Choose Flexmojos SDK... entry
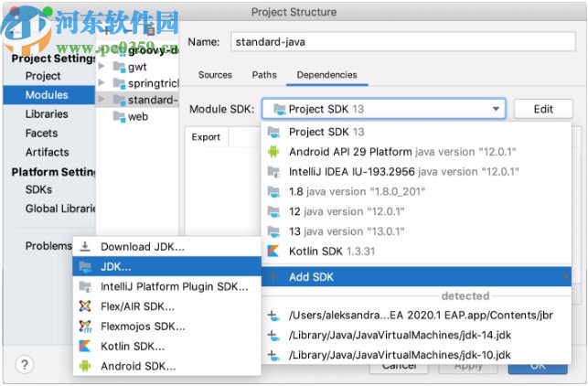Screen dimensions: 588x386 (x=166, y=326)
